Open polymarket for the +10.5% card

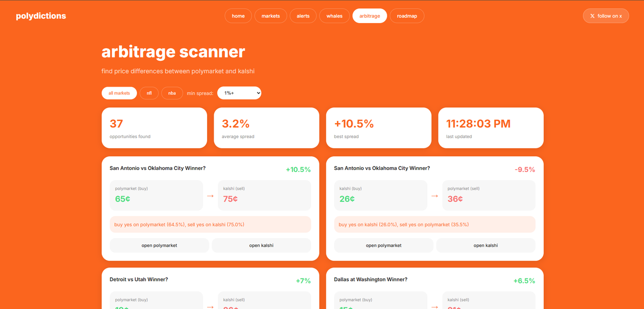[159, 246]
